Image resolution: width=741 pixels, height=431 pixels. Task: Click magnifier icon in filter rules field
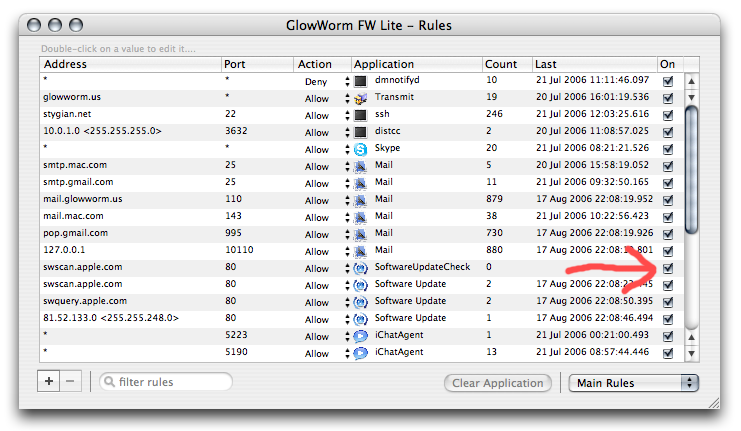109,381
